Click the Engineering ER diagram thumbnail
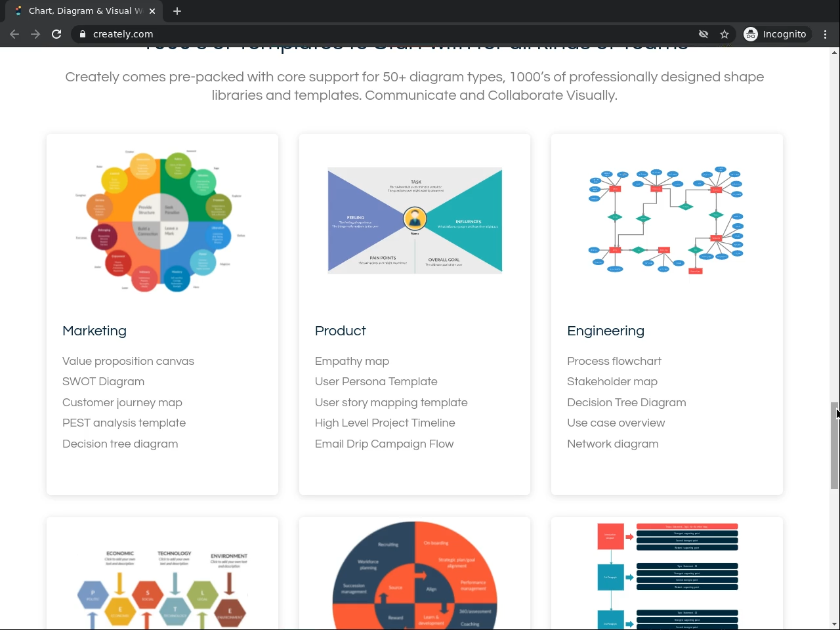 [667, 220]
